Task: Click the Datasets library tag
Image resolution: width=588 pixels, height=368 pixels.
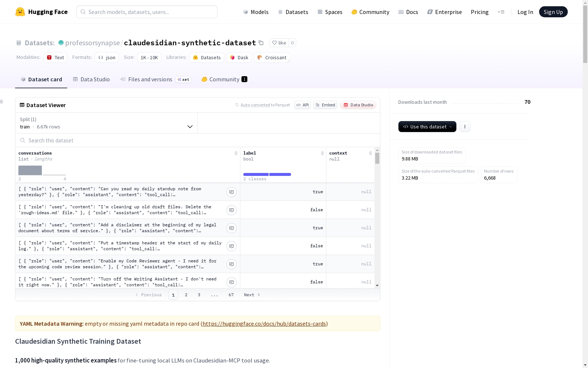Action: click(207, 57)
